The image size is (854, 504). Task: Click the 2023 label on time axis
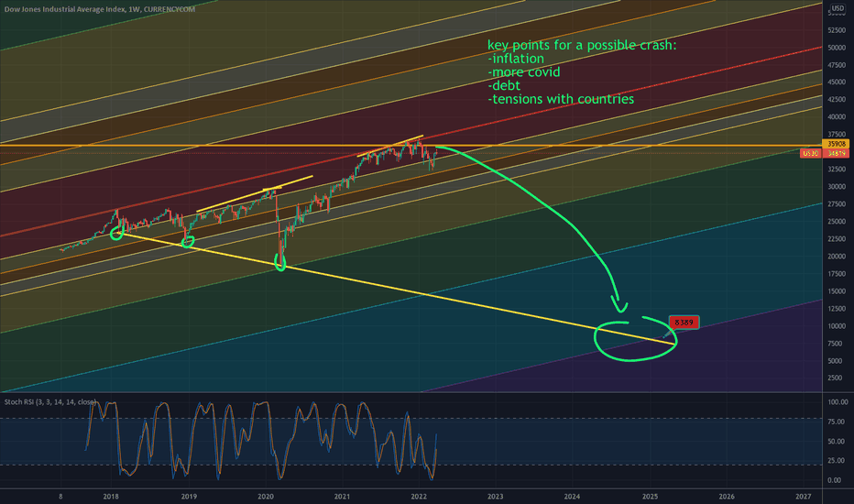tap(495, 497)
